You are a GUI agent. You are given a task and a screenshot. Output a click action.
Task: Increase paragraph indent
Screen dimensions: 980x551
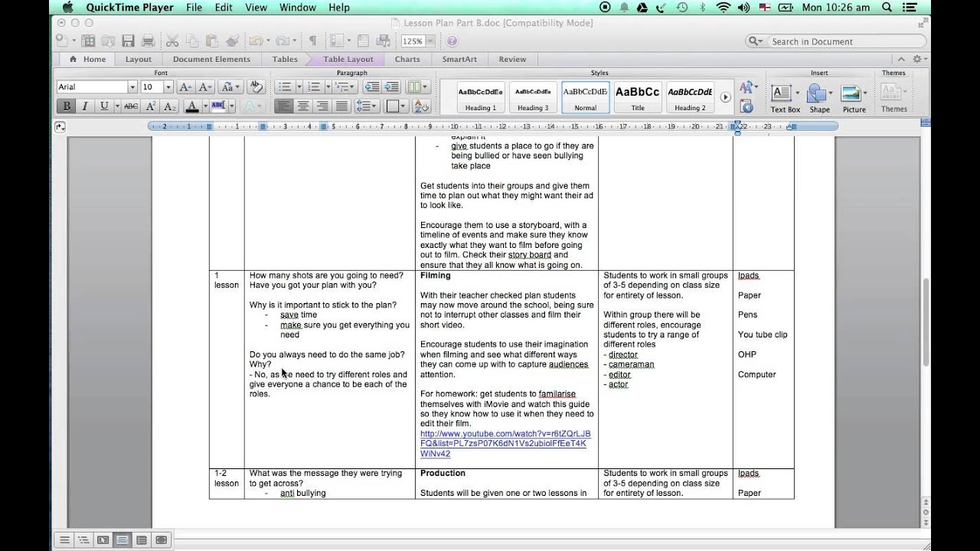tap(391, 87)
